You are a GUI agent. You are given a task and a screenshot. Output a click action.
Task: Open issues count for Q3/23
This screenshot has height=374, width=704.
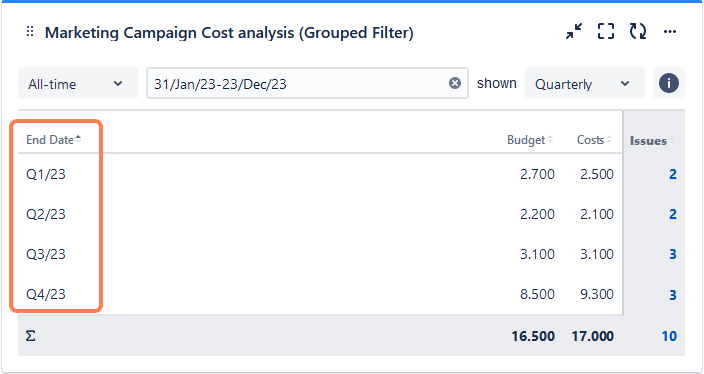pyautogui.click(x=673, y=254)
